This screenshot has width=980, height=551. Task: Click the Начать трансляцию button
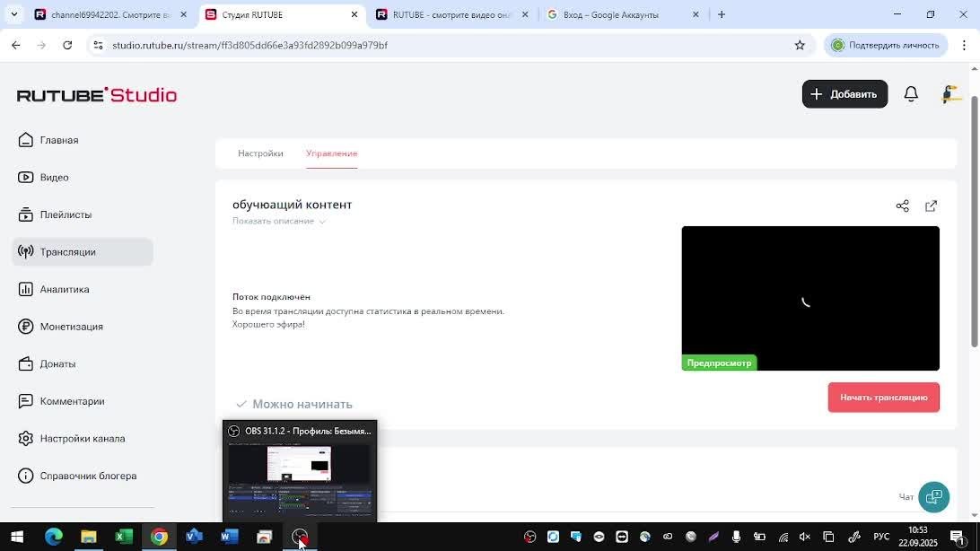click(883, 398)
